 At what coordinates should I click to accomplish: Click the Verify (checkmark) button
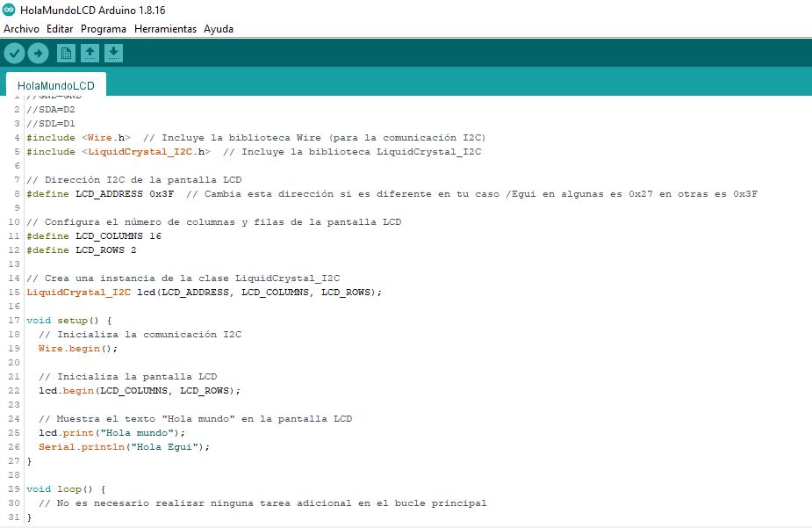coord(15,53)
